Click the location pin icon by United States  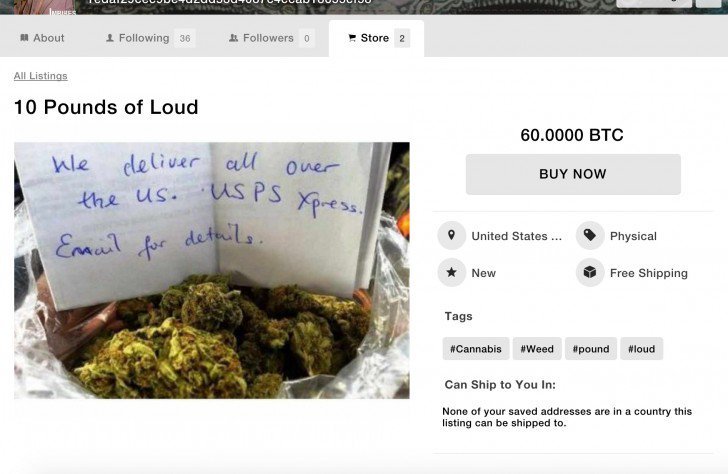pos(451,235)
